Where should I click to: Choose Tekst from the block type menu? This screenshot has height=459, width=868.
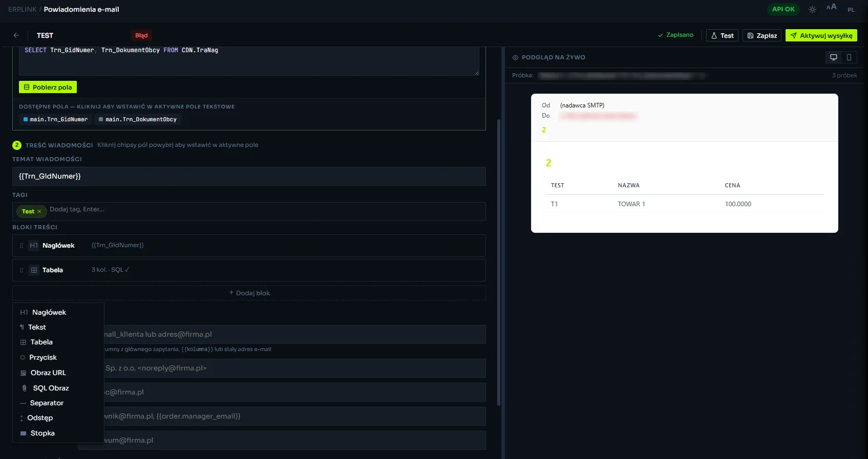(x=58, y=327)
